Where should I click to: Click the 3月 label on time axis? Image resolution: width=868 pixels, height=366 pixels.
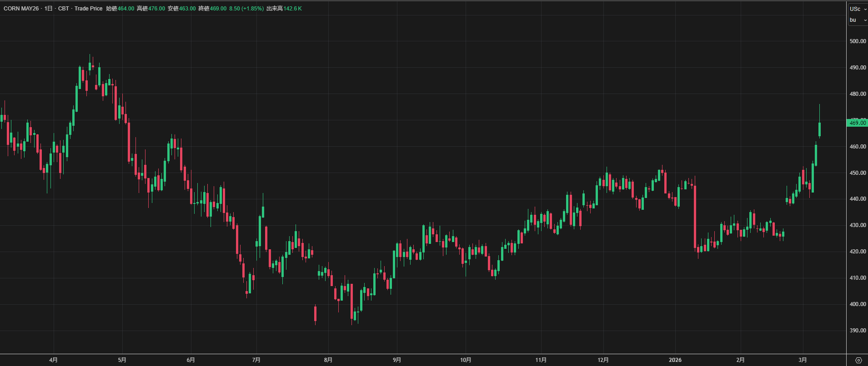pyautogui.click(x=803, y=360)
